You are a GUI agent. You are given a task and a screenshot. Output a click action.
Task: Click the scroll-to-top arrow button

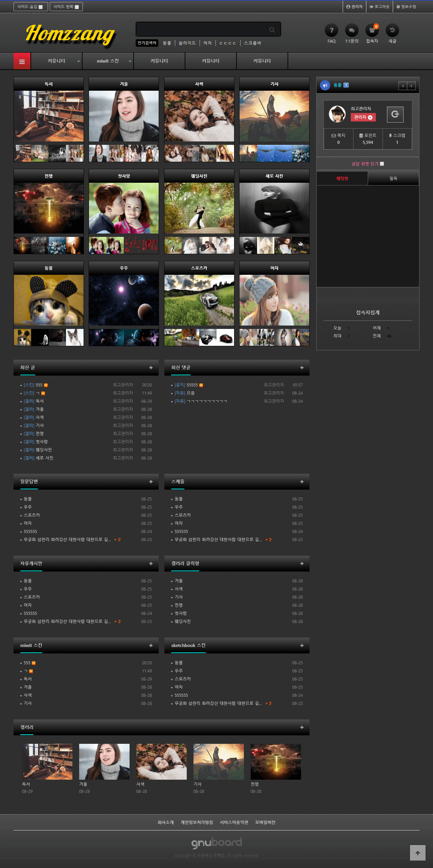(x=417, y=853)
